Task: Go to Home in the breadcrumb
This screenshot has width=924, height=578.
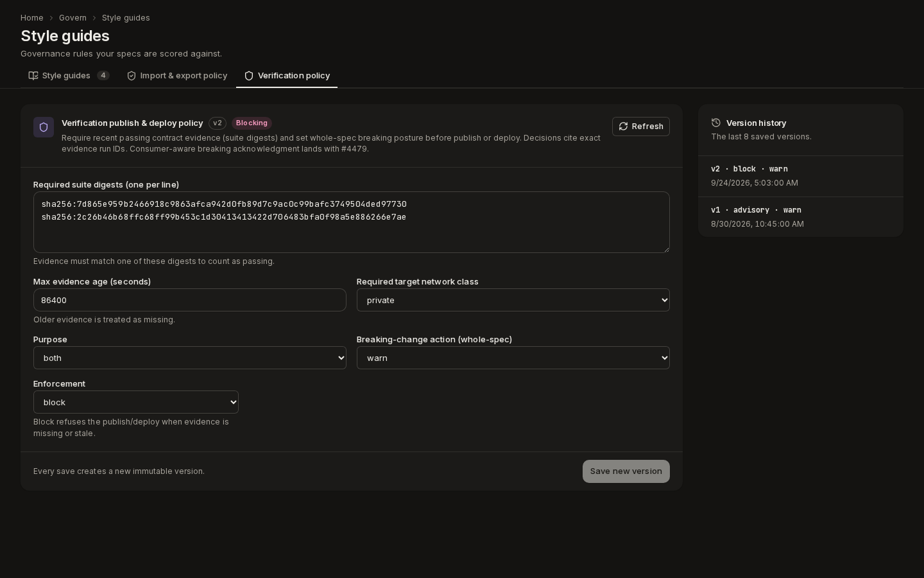Action: 32,18
